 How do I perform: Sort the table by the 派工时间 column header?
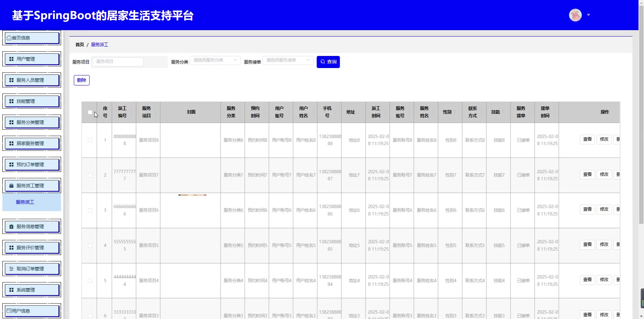377,112
